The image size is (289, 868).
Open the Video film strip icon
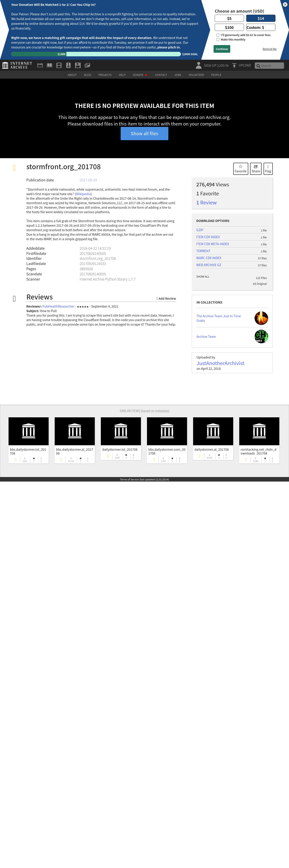pyautogui.click(x=59, y=65)
